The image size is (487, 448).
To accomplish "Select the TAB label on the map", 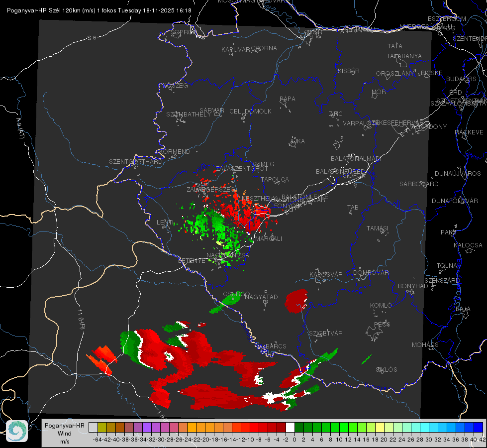I will pos(353,208).
